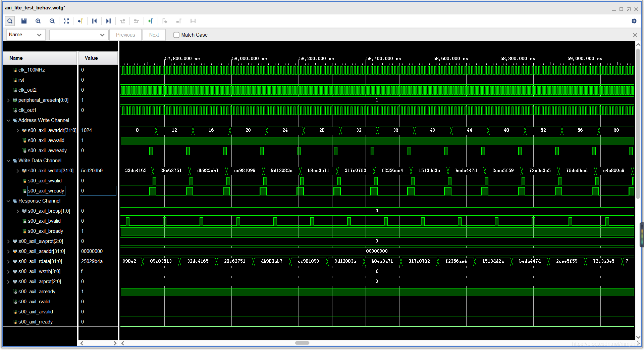Viewport: 644px width, 350px height.
Task: Select s00_axil_wvalid signal
Action: [x=45, y=181]
